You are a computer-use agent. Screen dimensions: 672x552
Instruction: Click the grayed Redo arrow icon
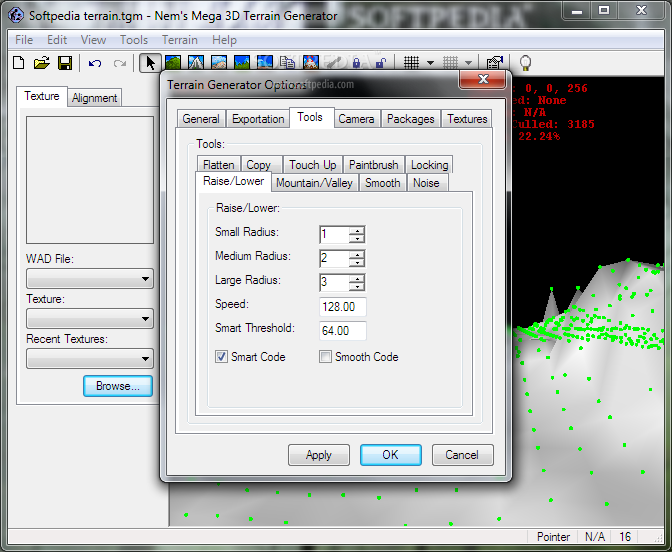tap(120, 63)
